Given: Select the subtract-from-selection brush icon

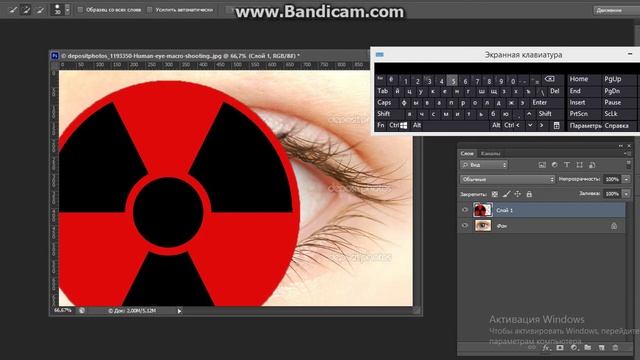Looking at the screenshot, I should pyautogui.click(x=40, y=9).
